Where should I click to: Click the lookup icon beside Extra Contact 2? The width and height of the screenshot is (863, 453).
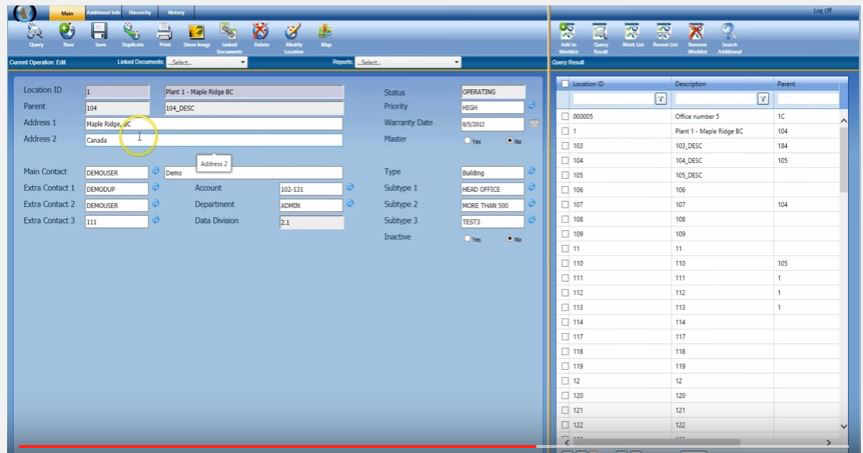[x=156, y=204]
